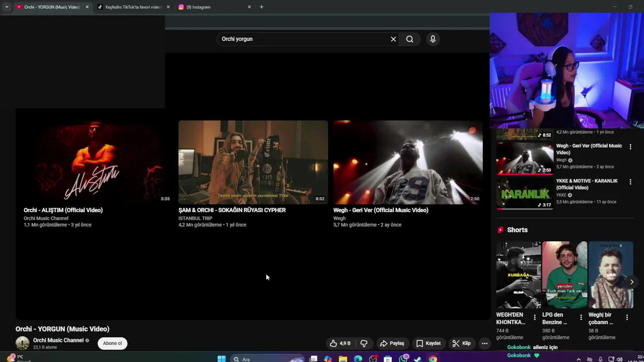The height and width of the screenshot is (362, 644).
Task: Play Wegh Geri Ver endscreen thumbnail
Action: (x=408, y=162)
